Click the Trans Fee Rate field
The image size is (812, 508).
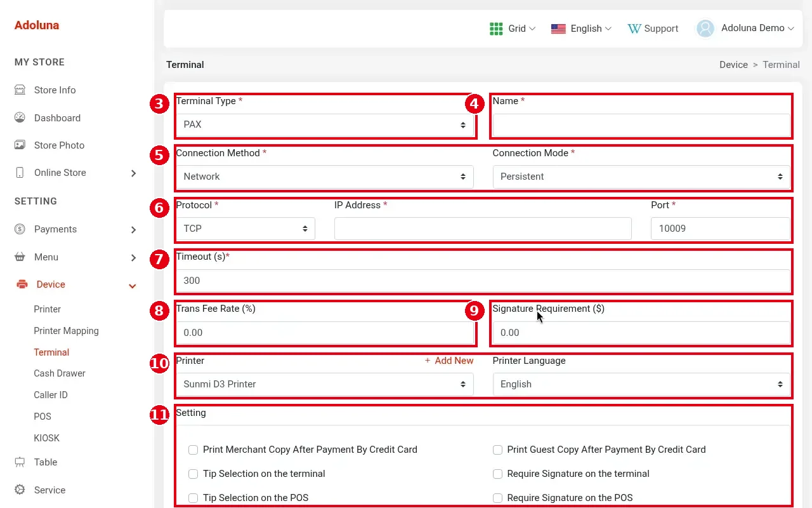(325, 333)
